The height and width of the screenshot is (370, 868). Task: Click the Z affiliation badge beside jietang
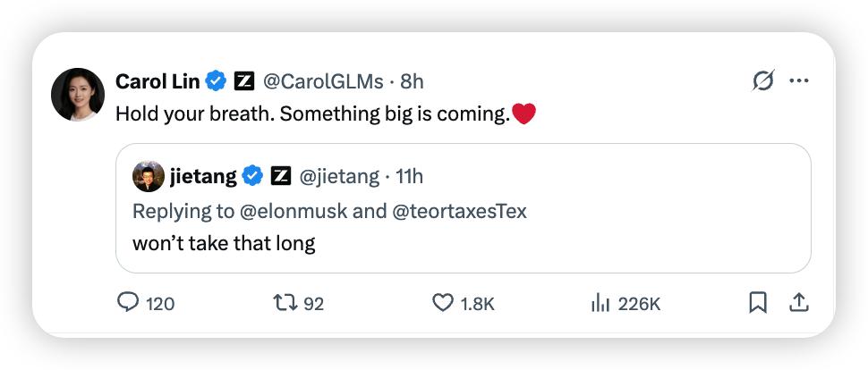point(281,176)
